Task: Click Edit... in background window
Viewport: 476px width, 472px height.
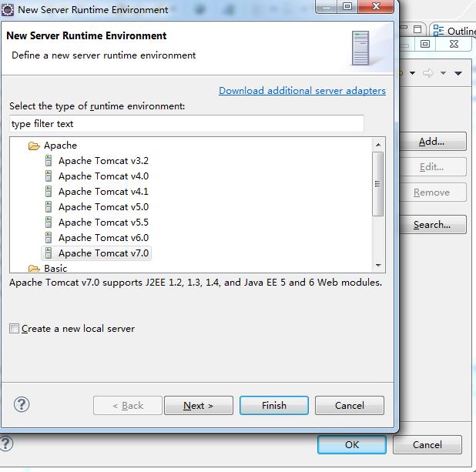Action: (433, 166)
